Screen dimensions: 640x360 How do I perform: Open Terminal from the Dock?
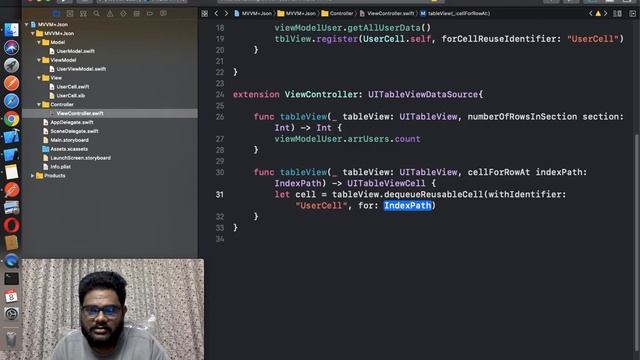click(x=11, y=279)
